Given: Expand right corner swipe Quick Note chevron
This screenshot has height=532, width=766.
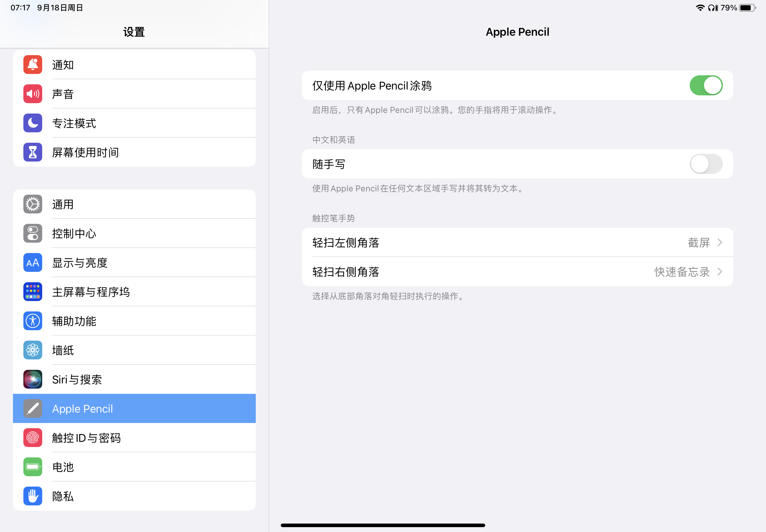Looking at the screenshot, I should pos(720,272).
